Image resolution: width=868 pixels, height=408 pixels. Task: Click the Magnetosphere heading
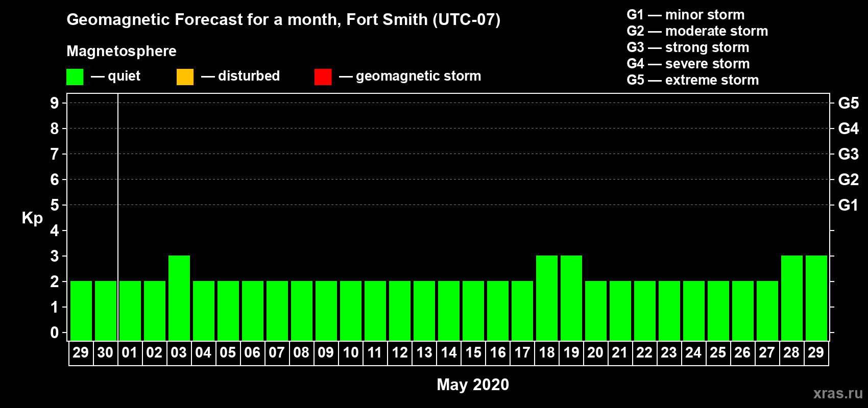[x=122, y=51]
